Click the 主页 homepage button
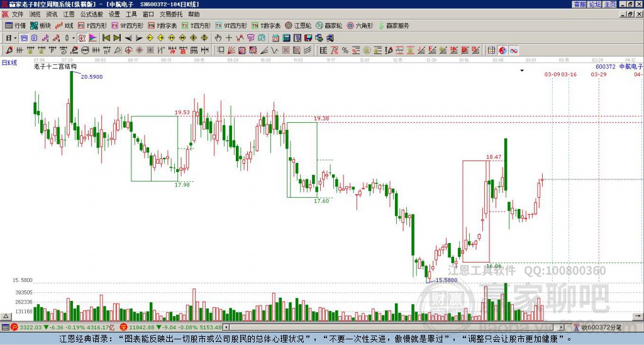The image size is (644, 345). click(610, 4)
